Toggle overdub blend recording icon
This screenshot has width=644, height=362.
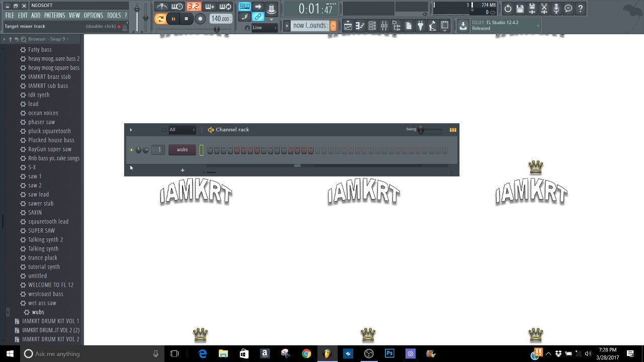point(209,7)
